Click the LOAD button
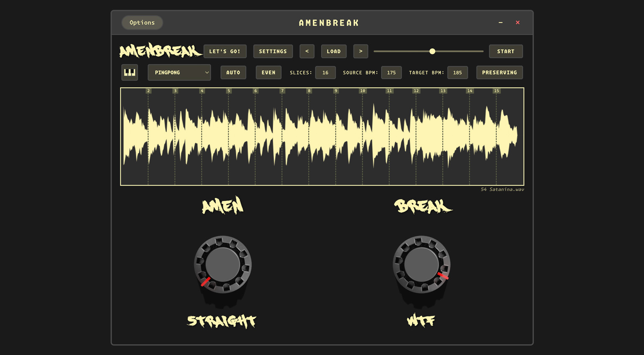The height and width of the screenshot is (355, 644). 334,51
